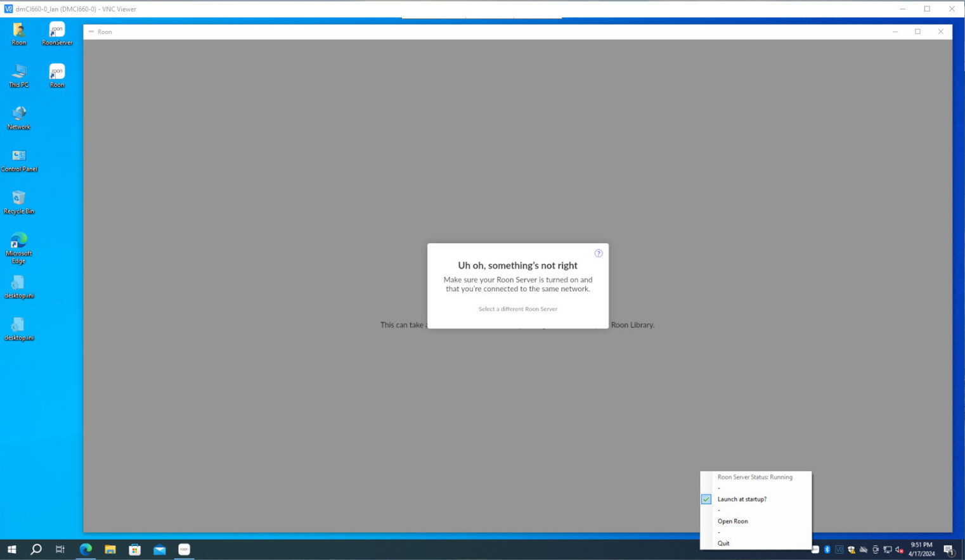
Task: Click the muted volume speaker icon
Action: (900, 549)
